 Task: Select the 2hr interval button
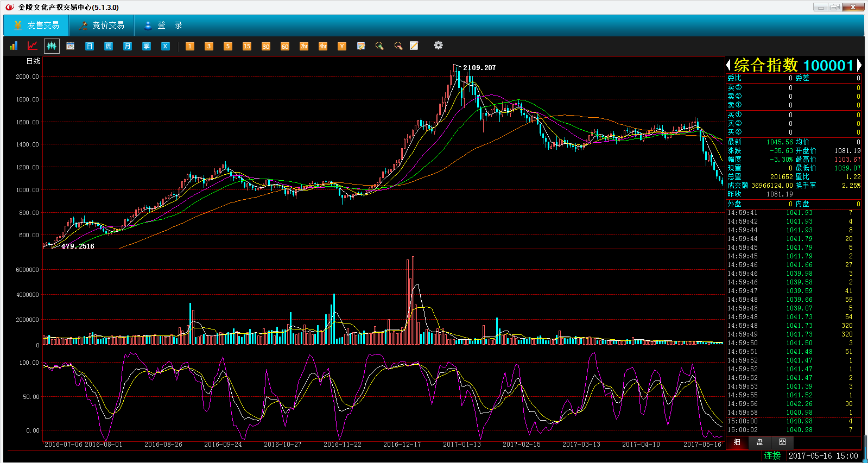click(x=304, y=46)
